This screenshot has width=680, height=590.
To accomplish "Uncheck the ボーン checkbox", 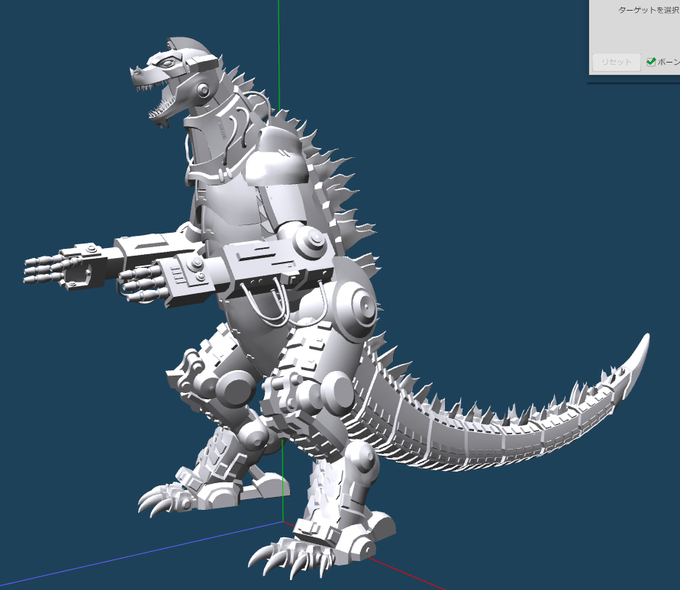I will point(651,62).
